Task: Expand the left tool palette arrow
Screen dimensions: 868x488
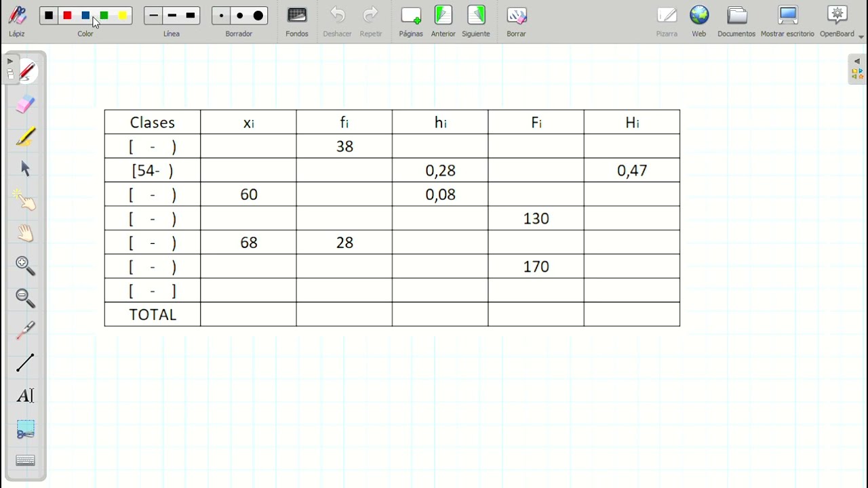Action: pos(9,61)
